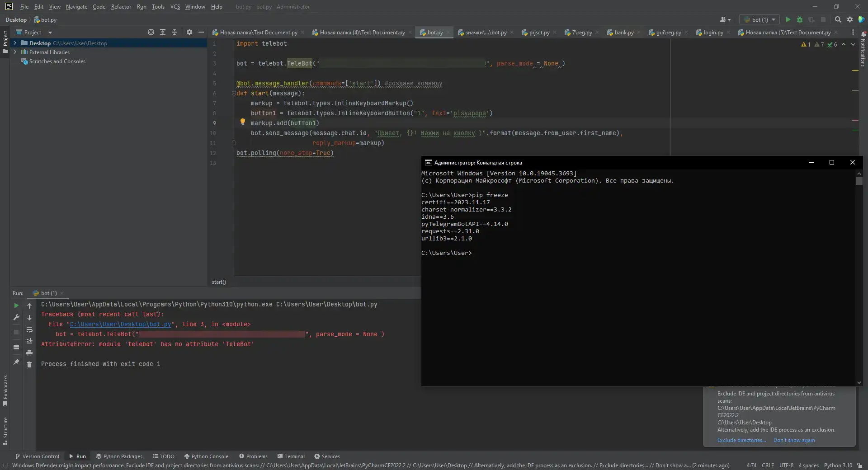This screenshot has width=868, height=470.
Task: Pin the Run tab with pin icon
Action: click(16, 362)
